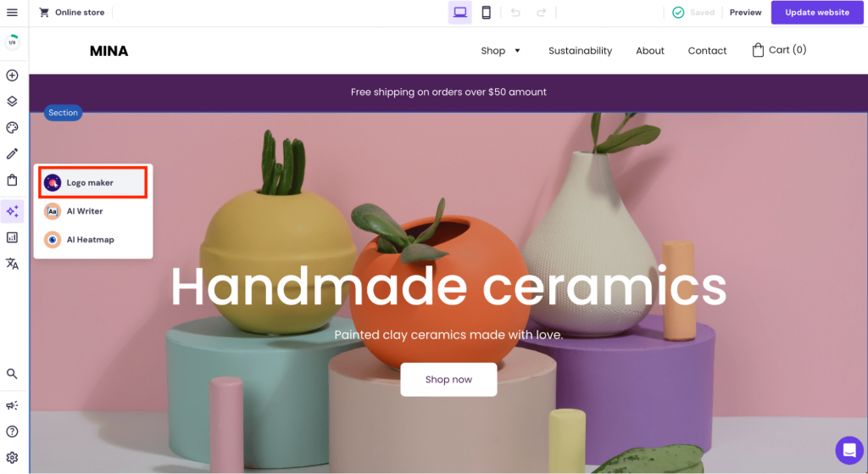
Task: Click the add elements plus icon
Action: (12, 75)
